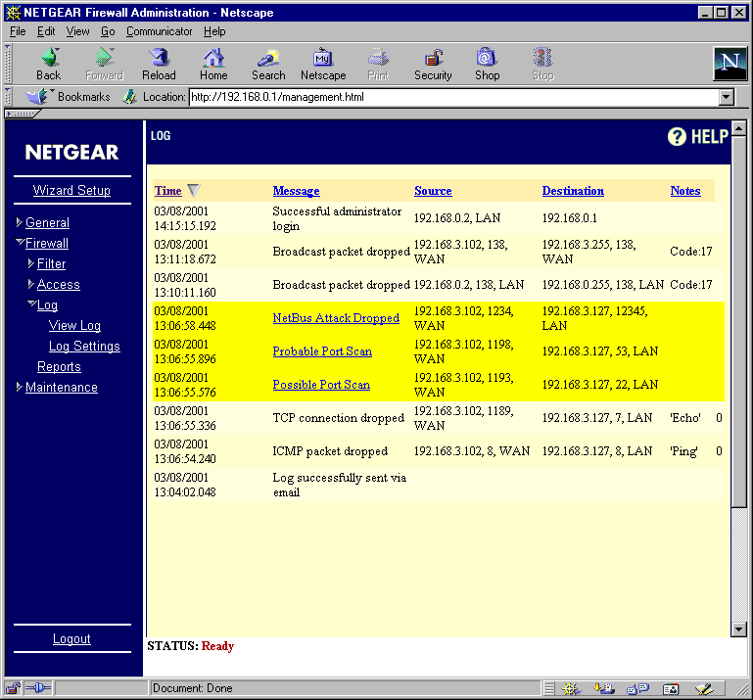
Task: Click the Location address field
Action: tap(454, 97)
